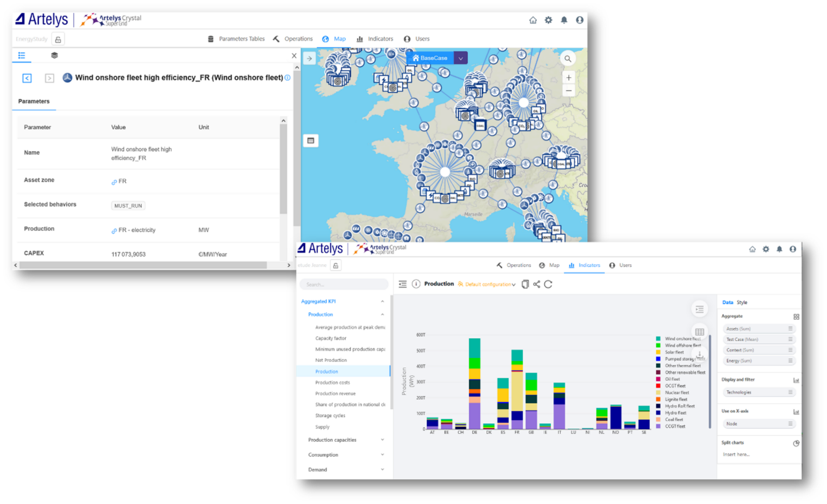Image resolution: width=827 pixels, height=504 pixels.
Task: Share the Production chart
Action: 537,284
